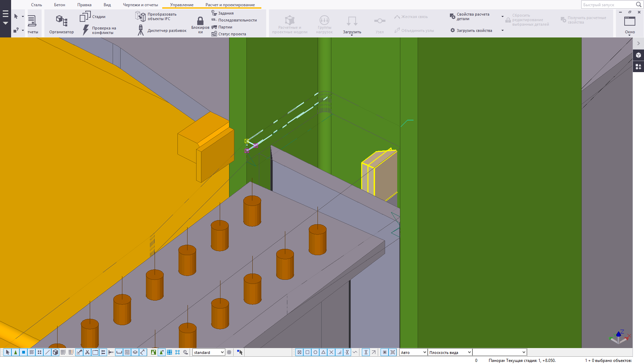The width and height of the screenshot is (644, 364).
Task: Switch to the Сталь ribbon tab
Action: [36, 5]
